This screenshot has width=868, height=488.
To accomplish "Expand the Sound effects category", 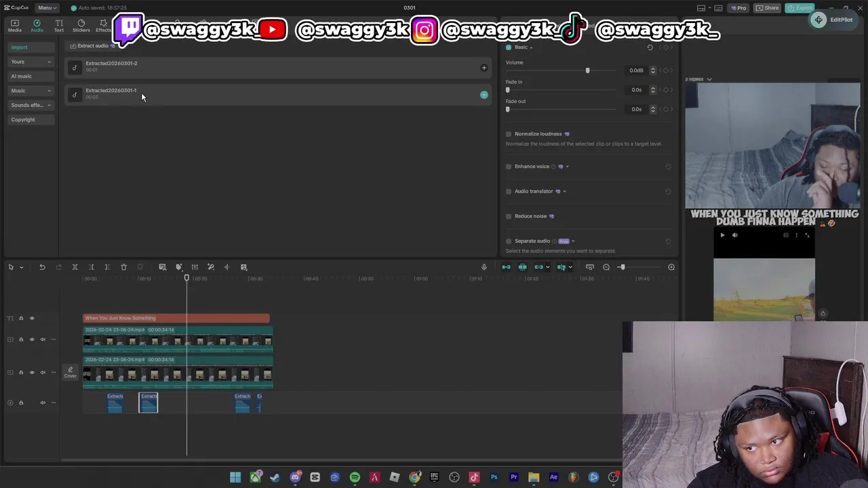I will 31,105.
